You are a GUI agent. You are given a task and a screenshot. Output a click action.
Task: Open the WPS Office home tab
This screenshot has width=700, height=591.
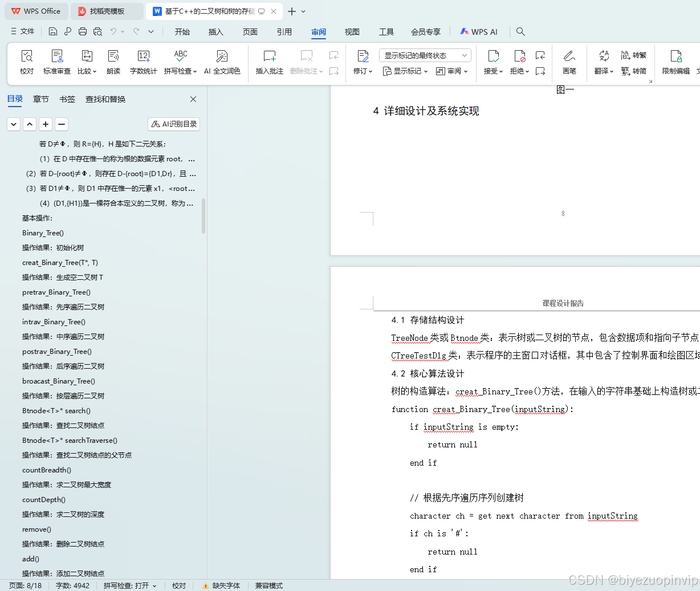36,11
